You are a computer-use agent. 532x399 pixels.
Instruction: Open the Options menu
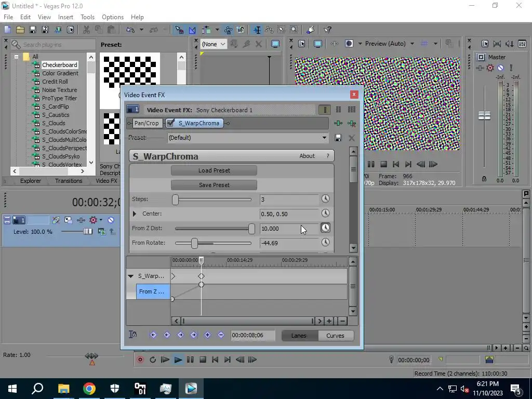tap(113, 17)
